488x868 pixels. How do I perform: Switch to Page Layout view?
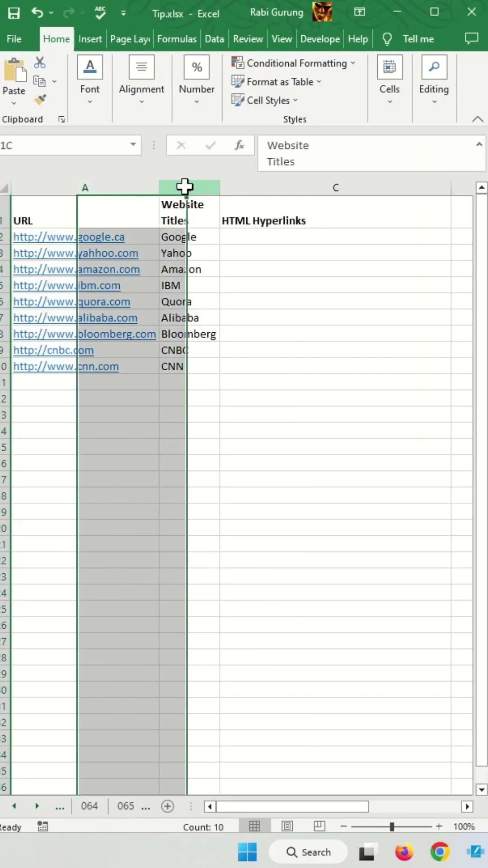pyautogui.click(x=287, y=826)
